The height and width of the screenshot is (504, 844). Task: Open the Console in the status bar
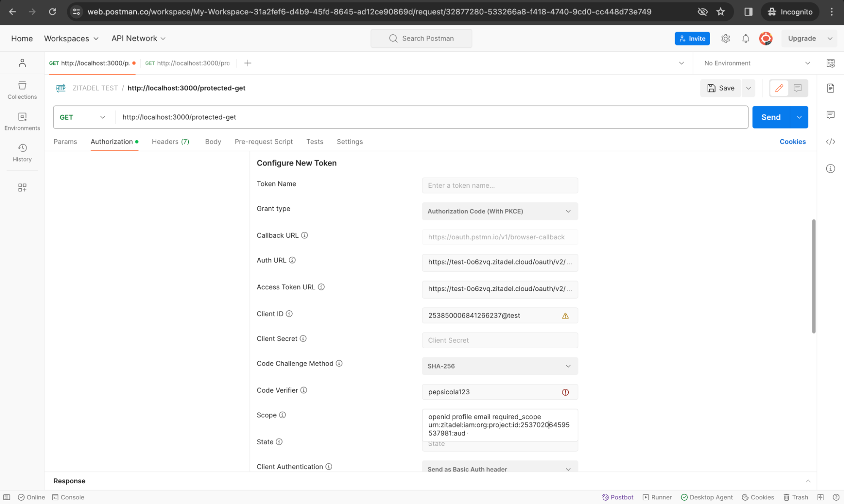point(68,497)
